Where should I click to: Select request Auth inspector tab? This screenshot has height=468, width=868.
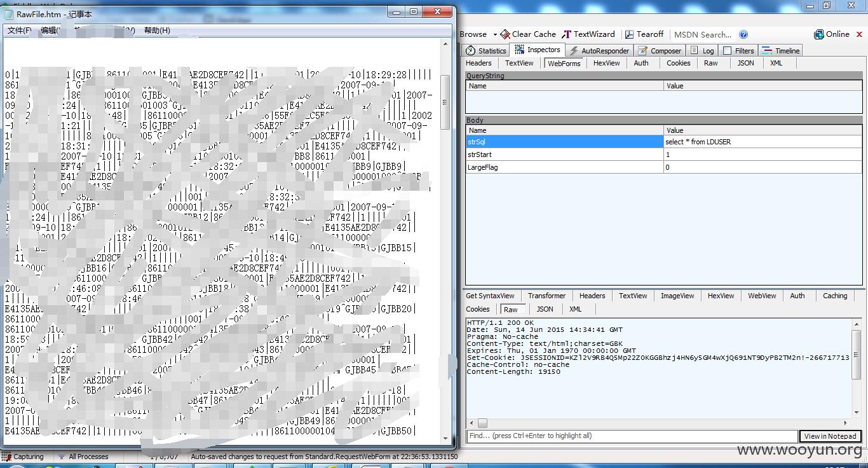point(641,63)
